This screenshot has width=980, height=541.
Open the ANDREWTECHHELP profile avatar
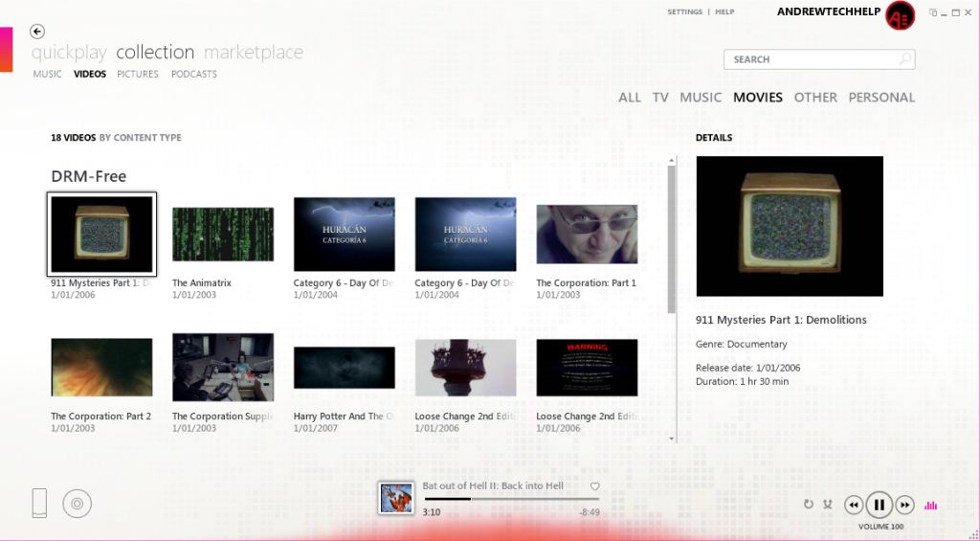click(900, 15)
